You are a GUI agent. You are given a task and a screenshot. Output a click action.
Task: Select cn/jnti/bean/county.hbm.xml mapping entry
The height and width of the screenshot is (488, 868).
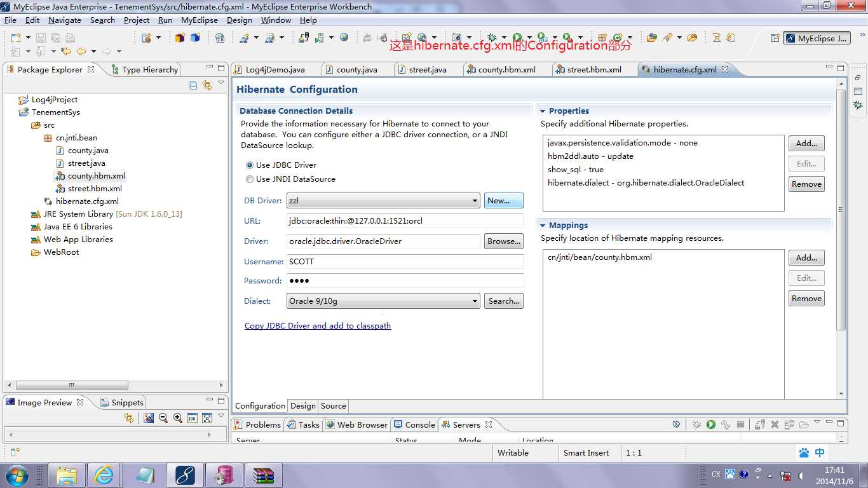click(600, 257)
